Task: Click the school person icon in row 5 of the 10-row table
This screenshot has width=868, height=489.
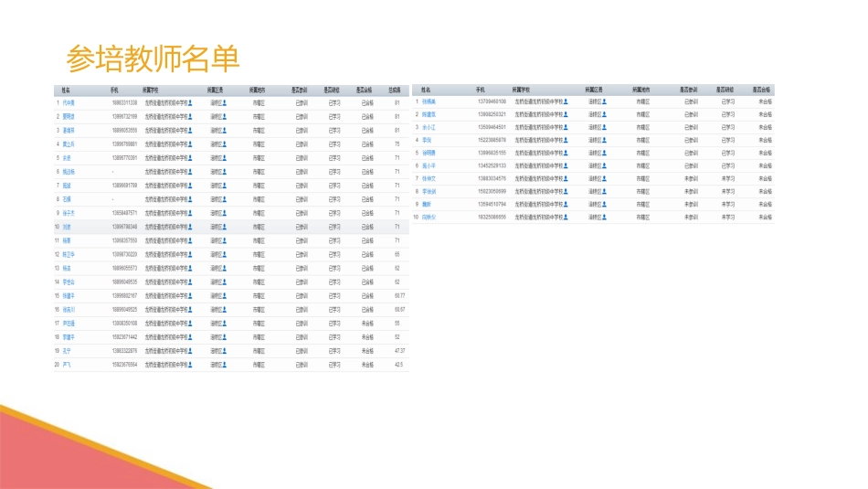Action: point(566,153)
